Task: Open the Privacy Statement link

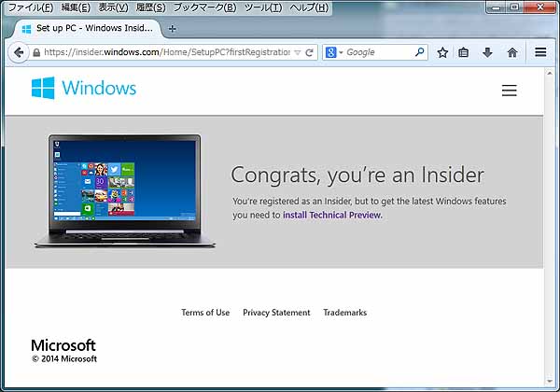Action: tap(276, 313)
